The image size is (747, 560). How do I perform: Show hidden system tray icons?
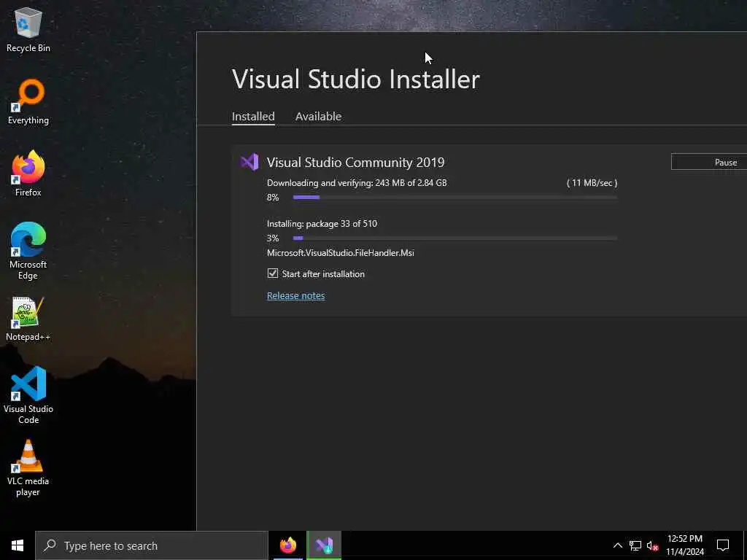617,545
